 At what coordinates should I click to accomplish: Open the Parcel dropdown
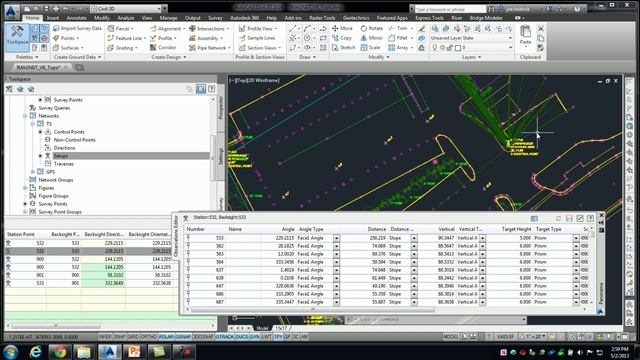click(120, 29)
